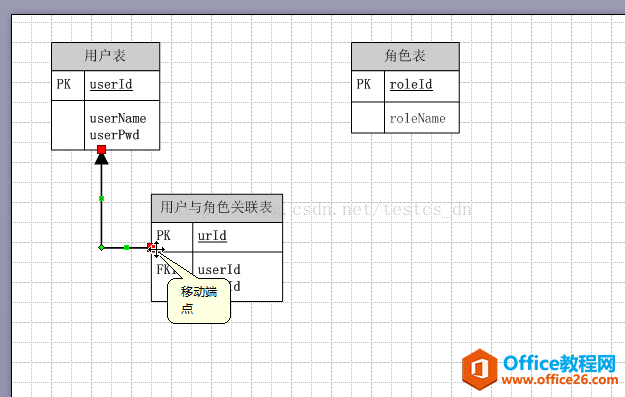Click red connector endpoint under 用户表
This screenshot has height=397, width=625.
tap(101, 149)
